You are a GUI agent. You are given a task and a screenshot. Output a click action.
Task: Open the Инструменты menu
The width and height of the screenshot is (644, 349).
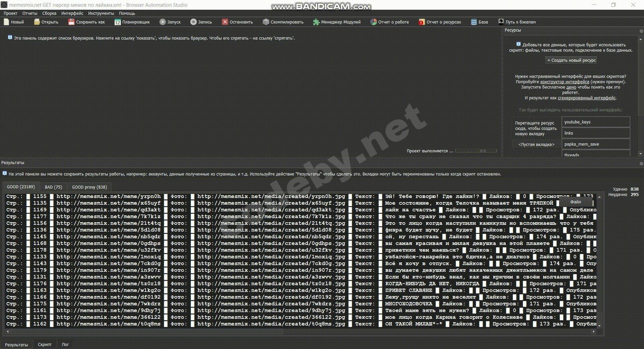click(101, 13)
